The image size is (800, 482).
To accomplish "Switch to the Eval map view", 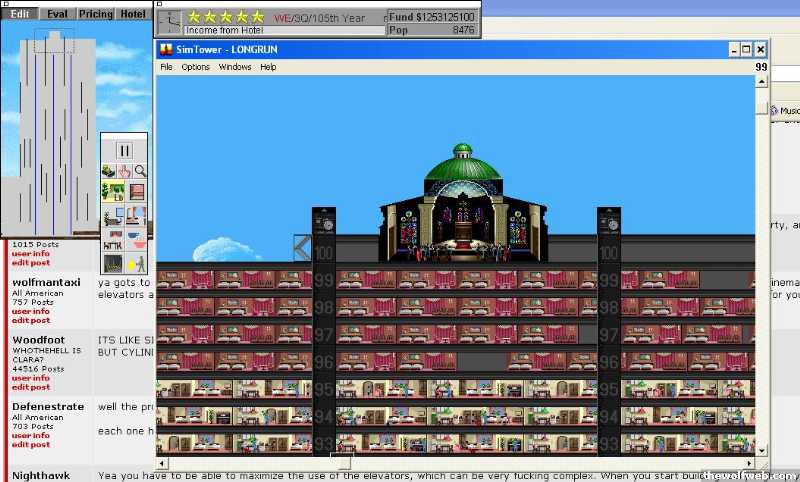I will [58, 14].
